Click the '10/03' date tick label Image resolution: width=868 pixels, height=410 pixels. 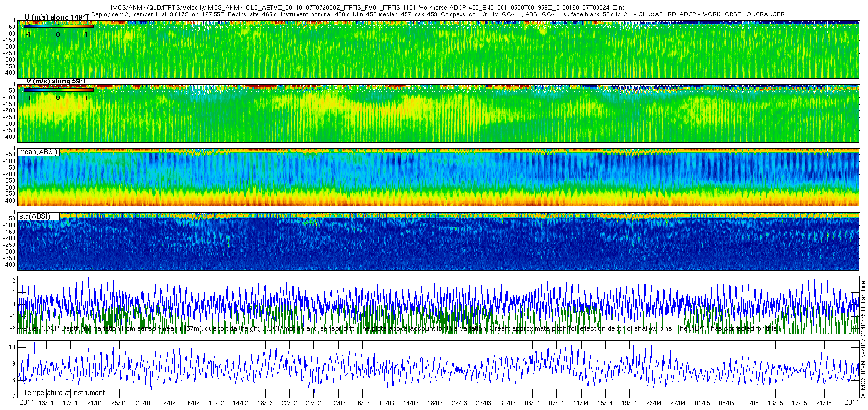387,403
